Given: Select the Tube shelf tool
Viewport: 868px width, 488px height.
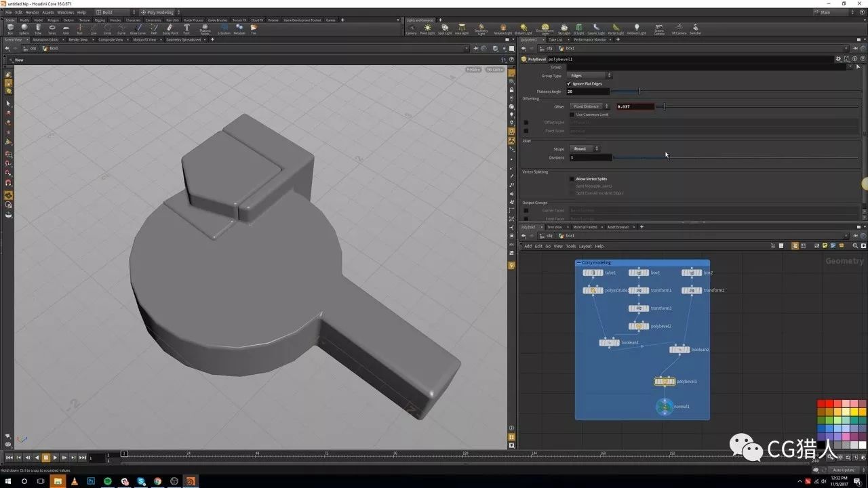Looking at the screenshot, I should pyautogui.click(x=38, y=28).
